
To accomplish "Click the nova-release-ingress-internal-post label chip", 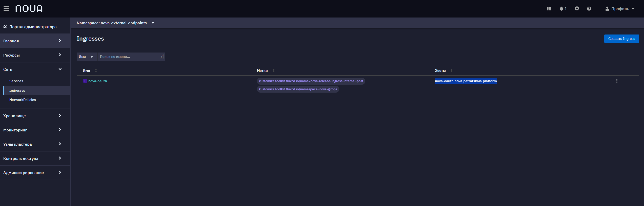I will (311, 81).
